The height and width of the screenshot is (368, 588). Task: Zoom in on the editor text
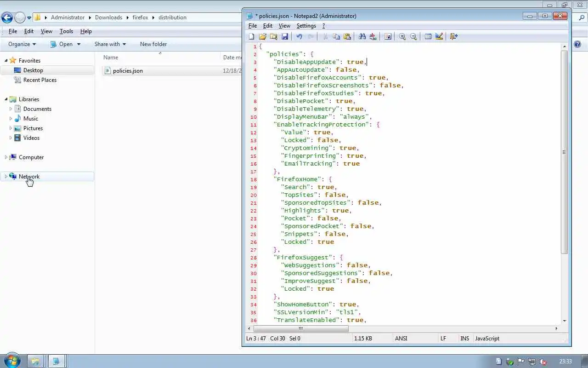click(x=402, y=36)
